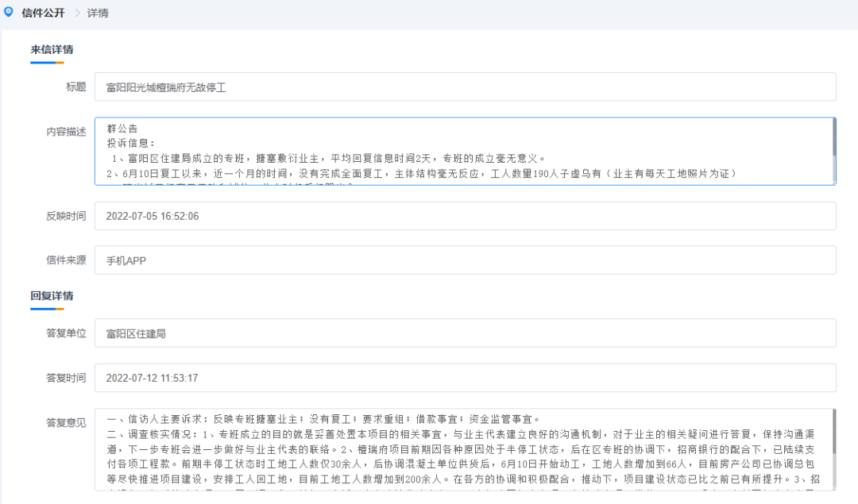Focus the 标题 field with 富阳阳光城檀瑞府无故停工
Viewport: 858px width, 504px height.
pyautogui.click(x=465, y=87)
